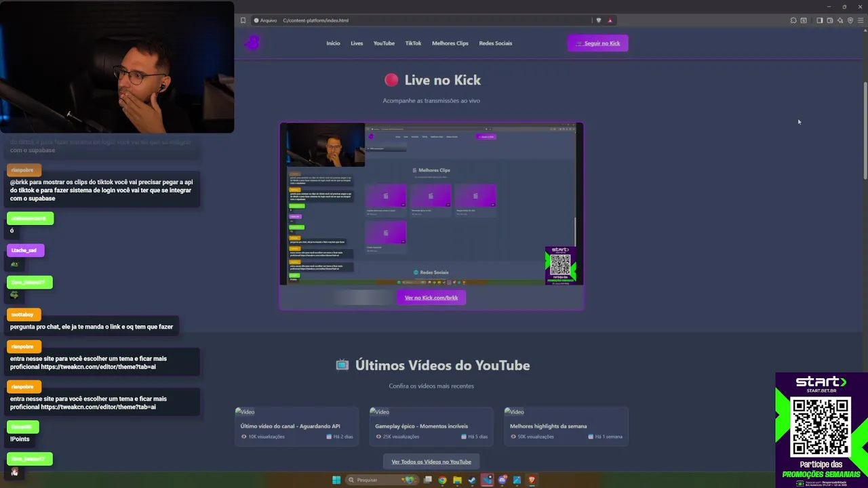Image resolution: width=868 pixels, height=488 pixels.
Task: Open File Explorer from the taskbar
Action: (x=457, y=480)
